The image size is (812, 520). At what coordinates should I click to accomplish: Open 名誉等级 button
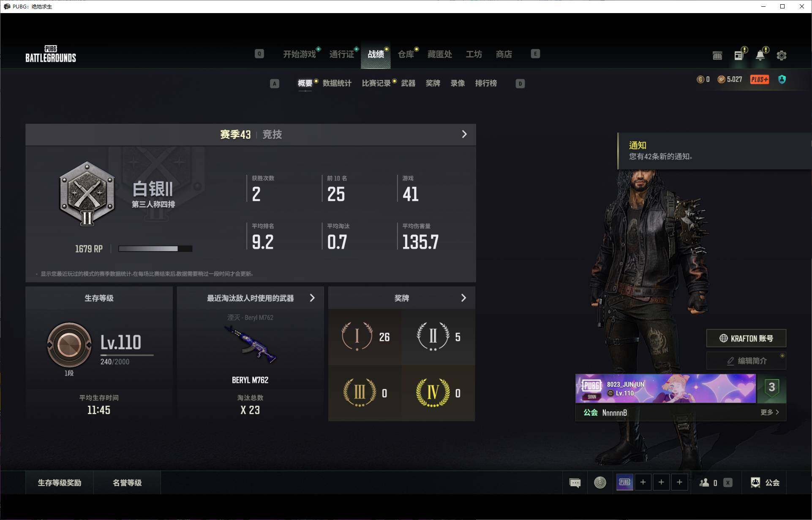point(127,482)
